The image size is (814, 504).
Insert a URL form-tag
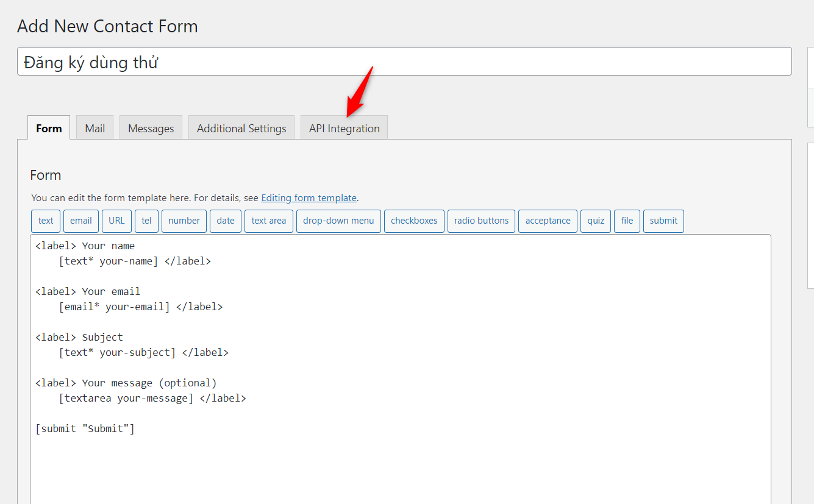point(116,221)
